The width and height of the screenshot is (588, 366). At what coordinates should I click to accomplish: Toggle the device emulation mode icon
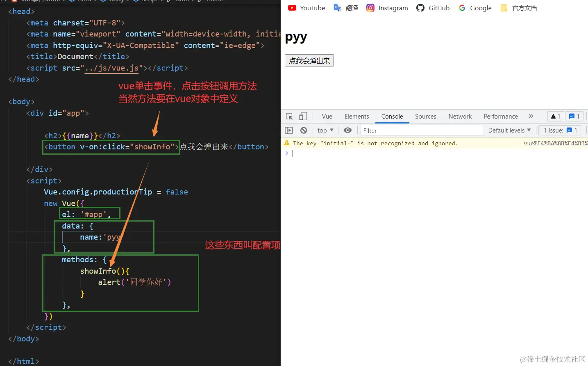[x=303, y=116]
